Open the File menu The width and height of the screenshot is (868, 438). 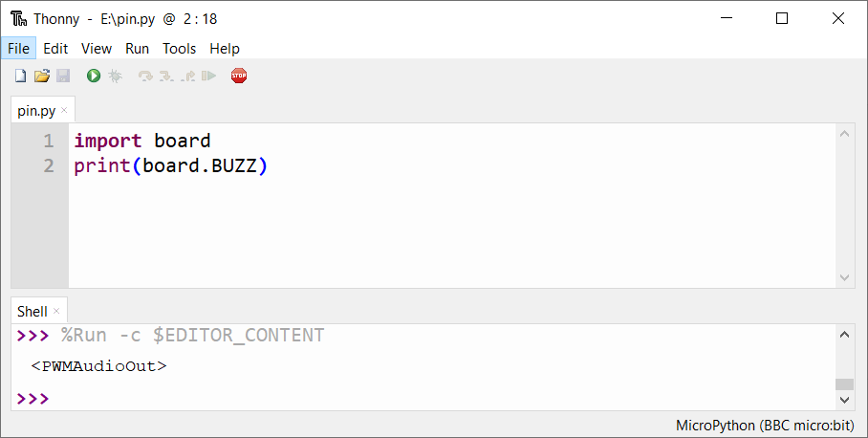point(18,49)
